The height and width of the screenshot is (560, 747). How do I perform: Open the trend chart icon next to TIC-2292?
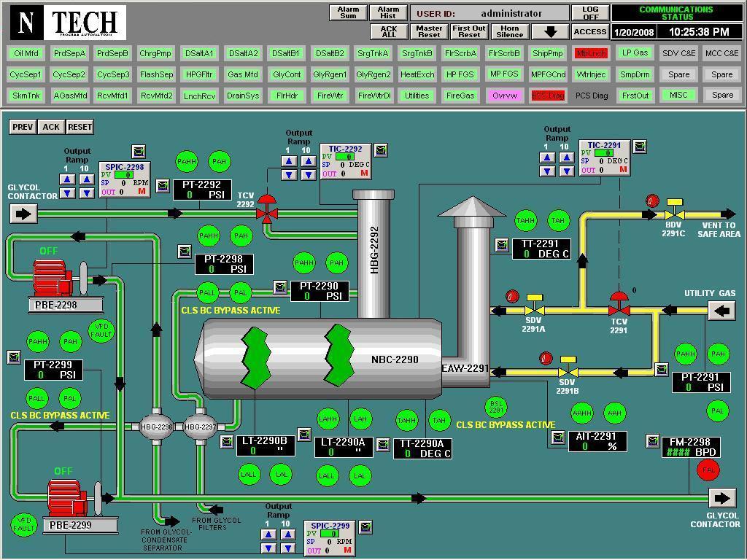click(380, 149)
